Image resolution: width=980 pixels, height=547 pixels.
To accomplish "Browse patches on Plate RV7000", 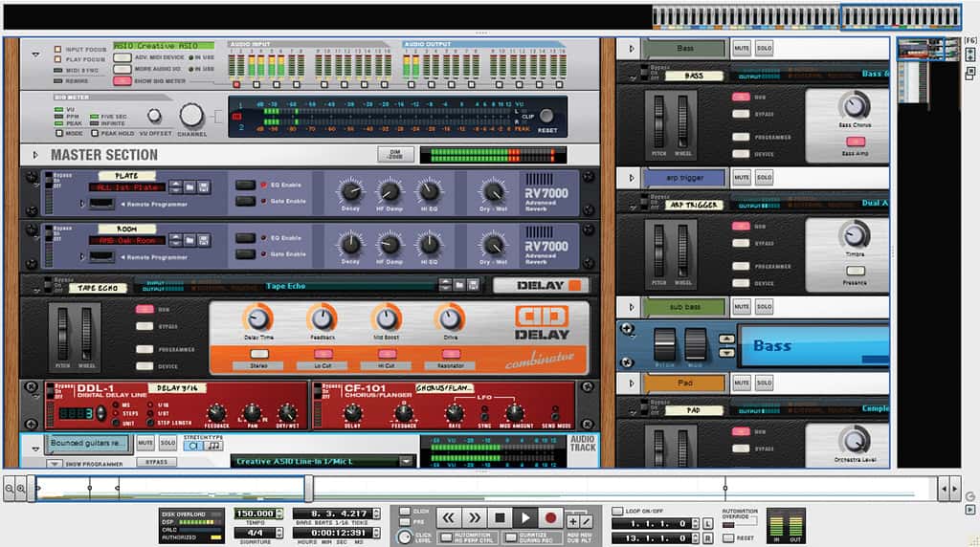I will pyautogui.click(x=190, y=186).
